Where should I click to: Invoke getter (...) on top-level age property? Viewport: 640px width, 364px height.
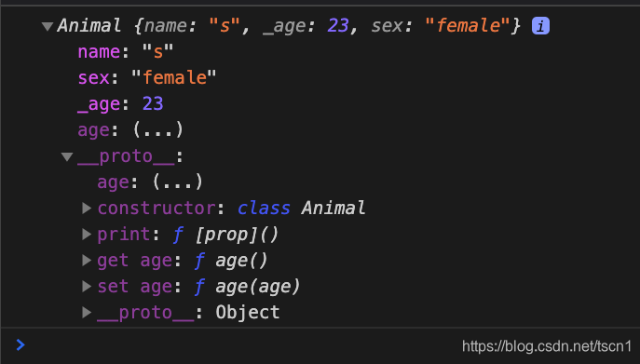[x=158, y=130]
